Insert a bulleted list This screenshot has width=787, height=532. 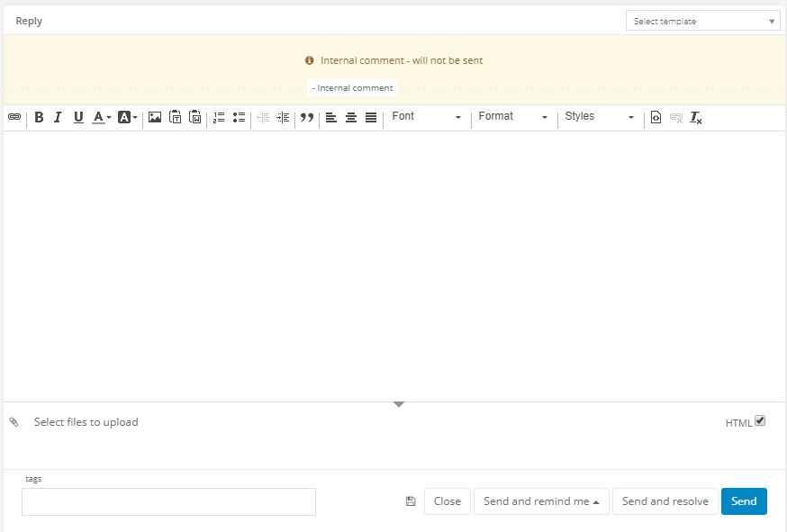pyautogui.click(x=239, y=117)
